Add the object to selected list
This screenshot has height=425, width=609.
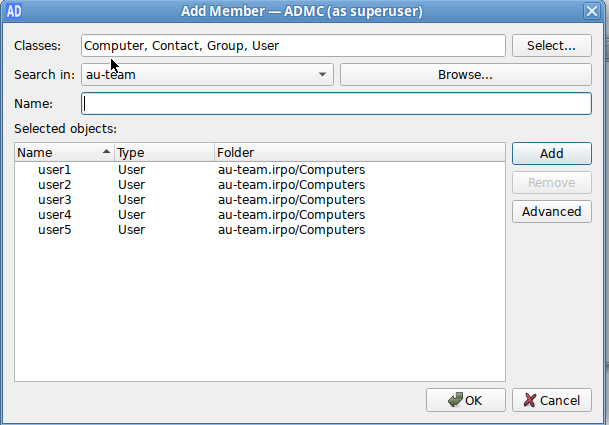tap(551, 154)
